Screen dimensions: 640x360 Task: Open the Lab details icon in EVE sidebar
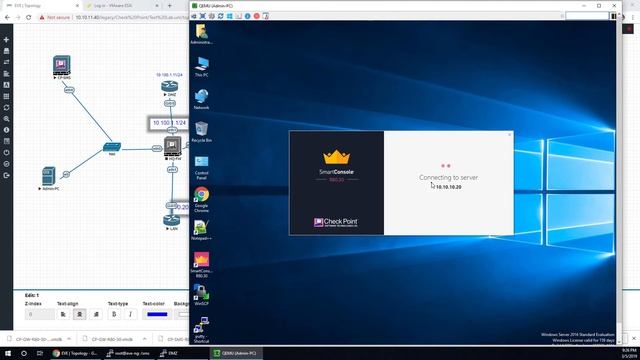tap(6, 141)
